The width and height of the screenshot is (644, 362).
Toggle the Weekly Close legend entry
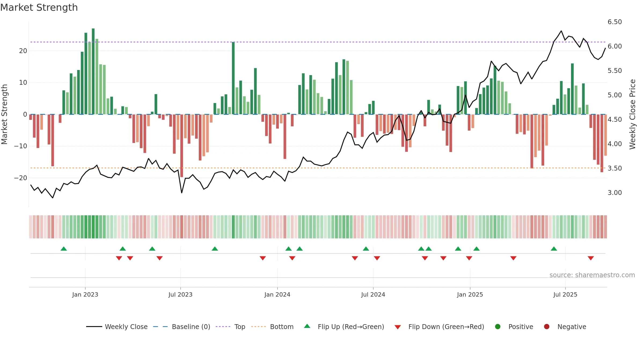point(117,327)
